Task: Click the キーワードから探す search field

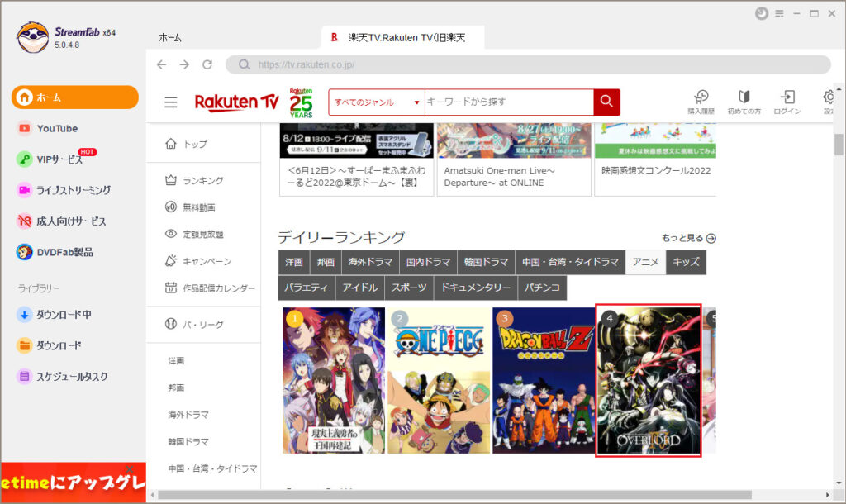Action: [x=509, y=102]
